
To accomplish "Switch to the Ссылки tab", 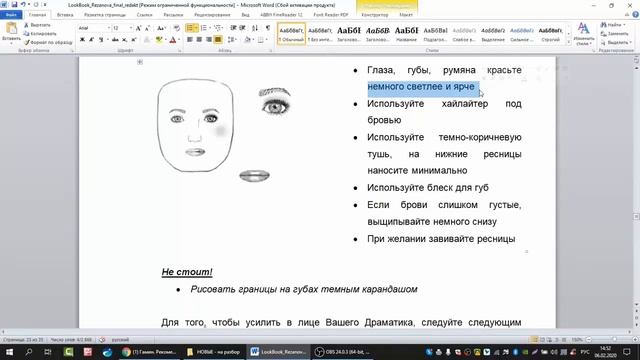I will pyautogui.click(x=144, y=15).
